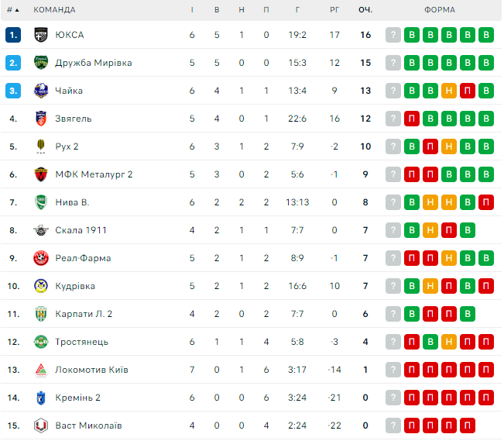Click the Дружба Мирівка team crest

pos(41,63)
